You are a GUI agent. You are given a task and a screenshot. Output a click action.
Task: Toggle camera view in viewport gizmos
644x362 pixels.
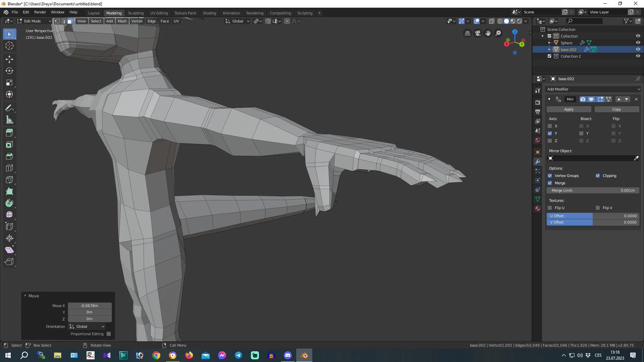[478, 33]
